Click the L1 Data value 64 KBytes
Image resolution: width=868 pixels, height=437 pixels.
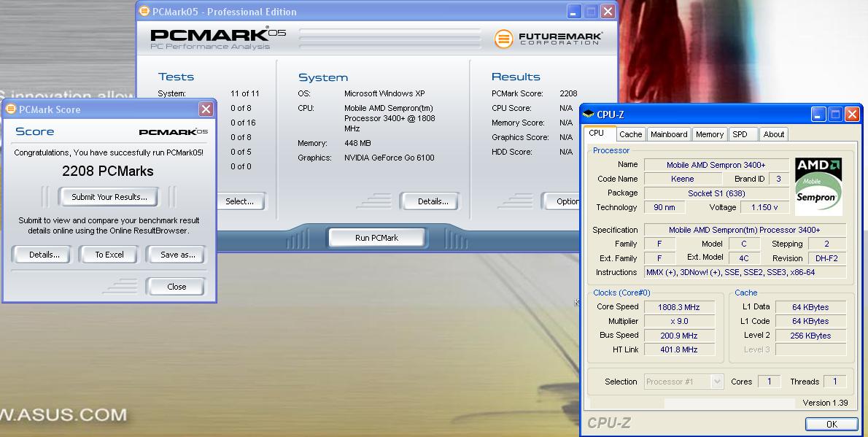810,307
